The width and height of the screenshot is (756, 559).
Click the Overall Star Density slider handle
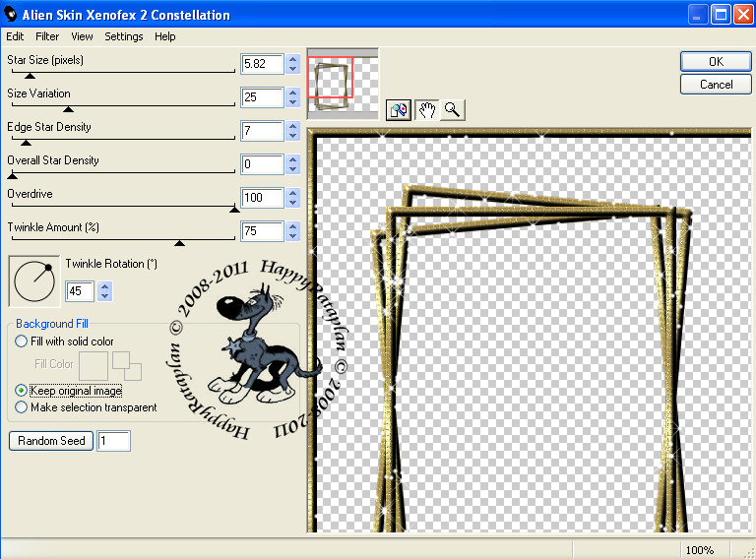[13, 176]
